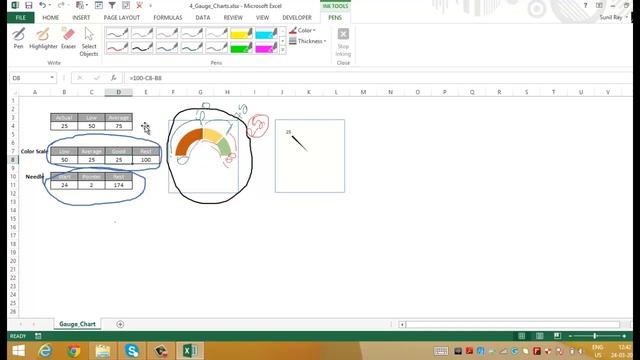The image size is (640, 360).
Task: Switch to Normal view
Action: (522, 336)
